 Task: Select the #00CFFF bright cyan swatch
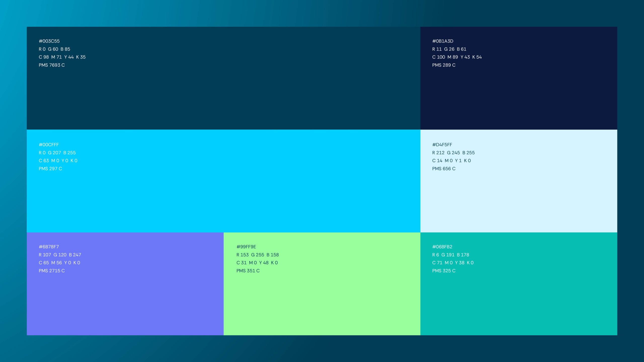[223, 181]
